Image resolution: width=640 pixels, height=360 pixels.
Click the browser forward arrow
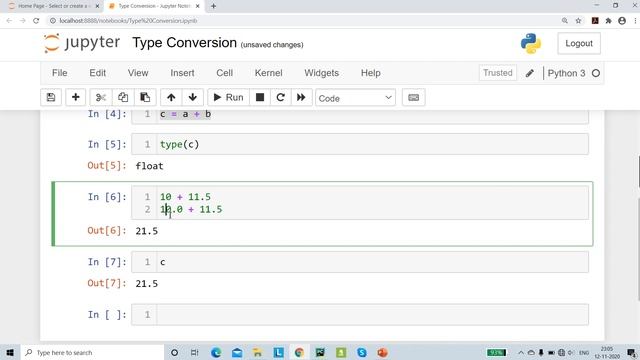click(22, 20)
